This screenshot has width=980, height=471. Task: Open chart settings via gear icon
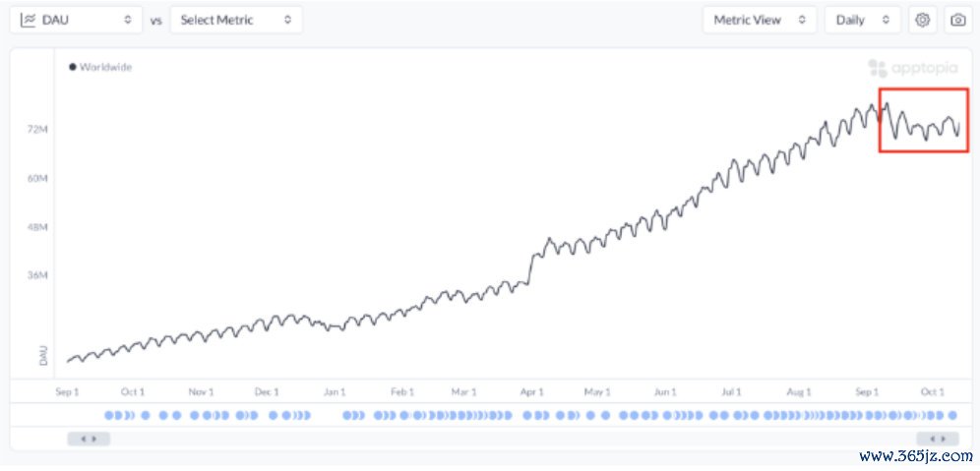click(922, 20)
